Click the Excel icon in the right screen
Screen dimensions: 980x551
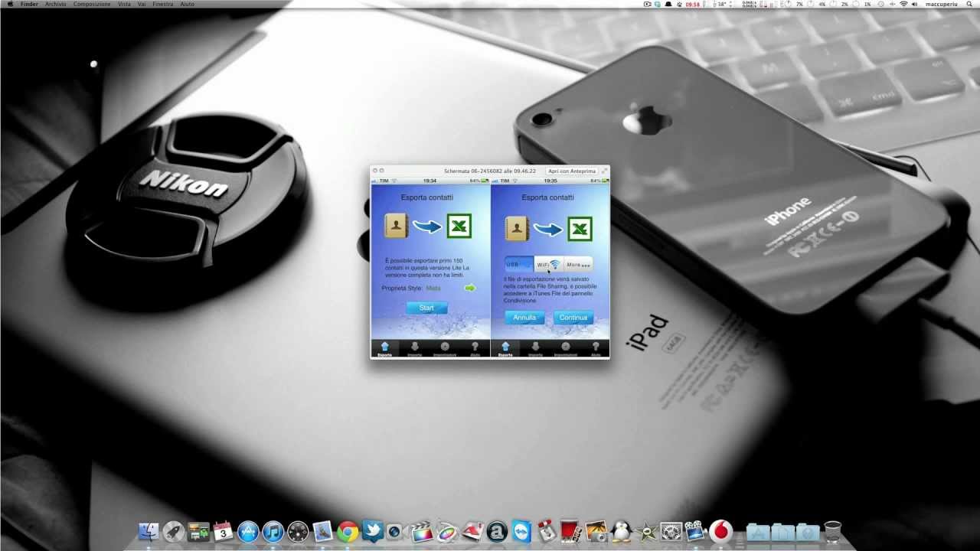[580, 228]
